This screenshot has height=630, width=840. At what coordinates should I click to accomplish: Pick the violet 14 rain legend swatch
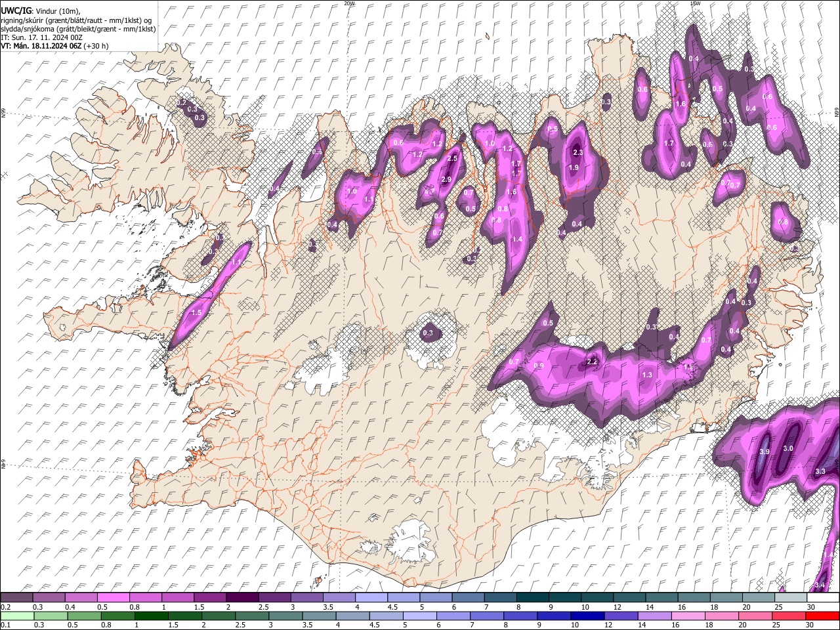pyautogui.click(x=655, y=616)
